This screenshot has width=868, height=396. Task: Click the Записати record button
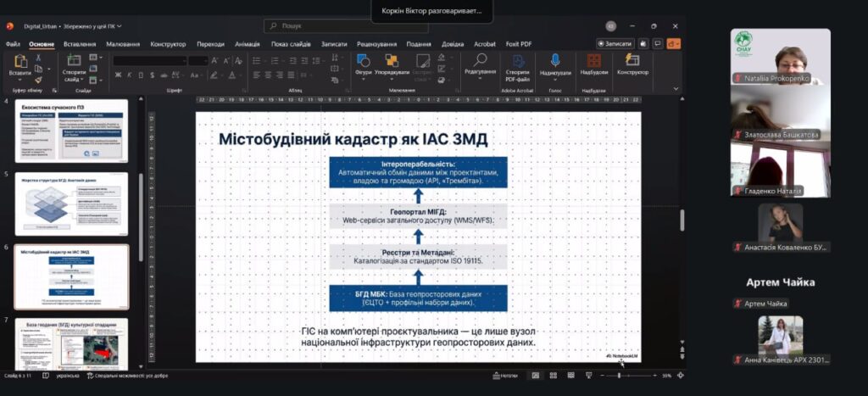click(x=615, y=43)
